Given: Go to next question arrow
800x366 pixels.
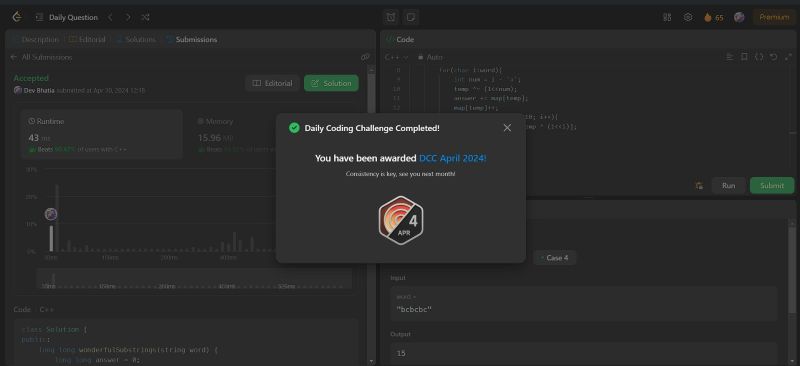Looking at the screenshot, I should (128, 17).
